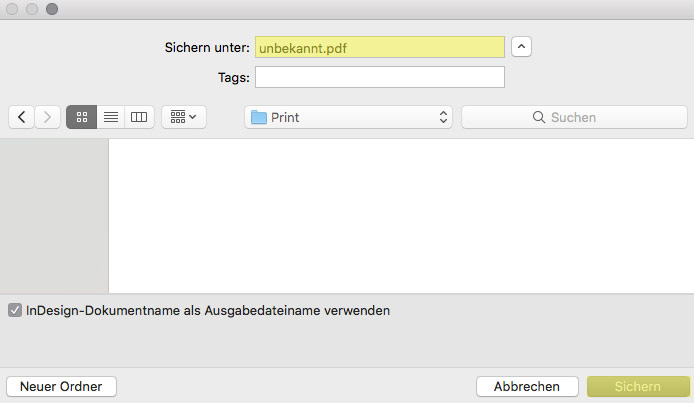The image size is (694, 403).
Task: Click the Tags input field
Action: (380, 77)
